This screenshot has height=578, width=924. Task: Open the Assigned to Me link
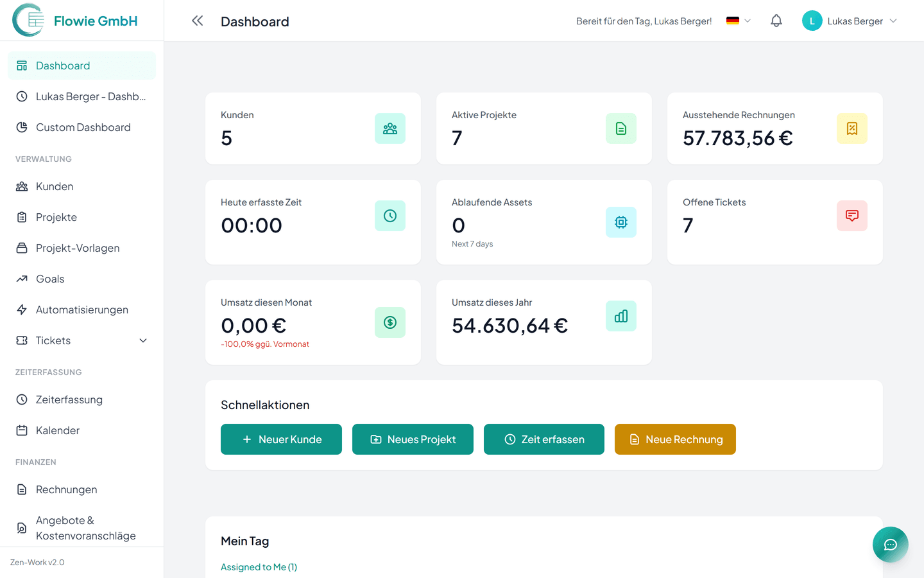(259, 567)
